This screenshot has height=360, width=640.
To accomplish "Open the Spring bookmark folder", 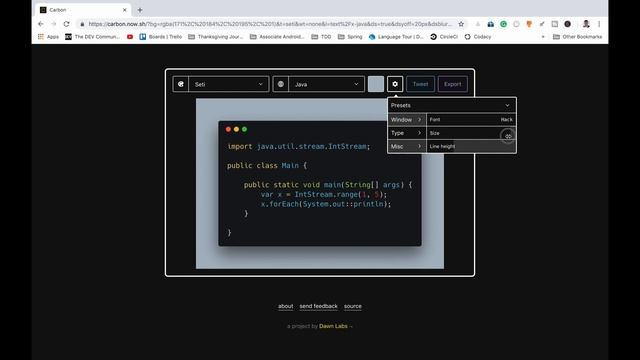I will [350, 37].
